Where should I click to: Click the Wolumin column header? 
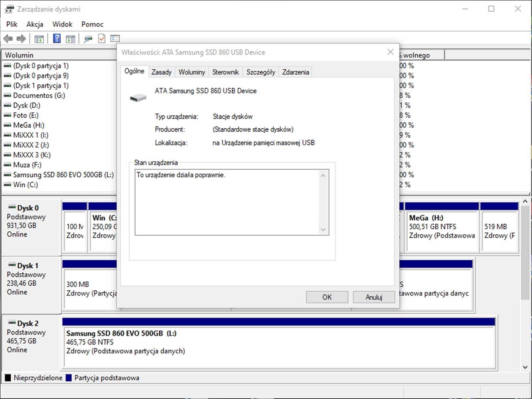point(59,55)
